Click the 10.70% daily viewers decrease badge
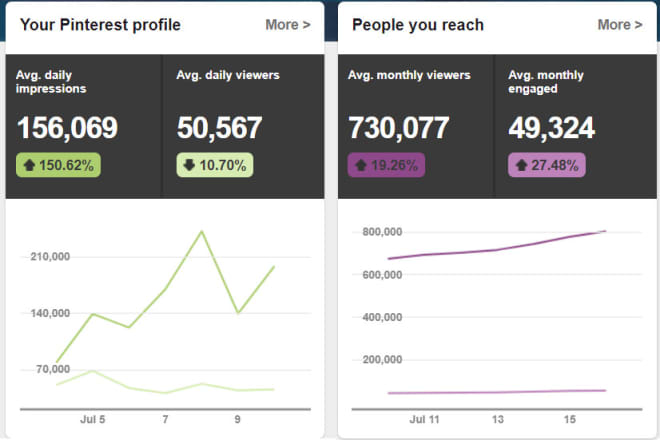This screenshot has width=660, height=440. (215, 165)
